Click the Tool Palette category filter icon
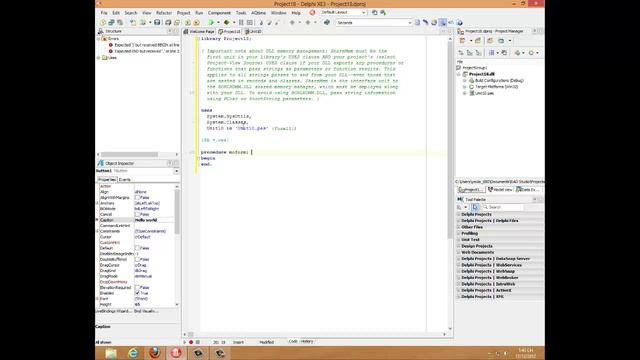This screenshot has height=360, width=640. tap(460, 207)
